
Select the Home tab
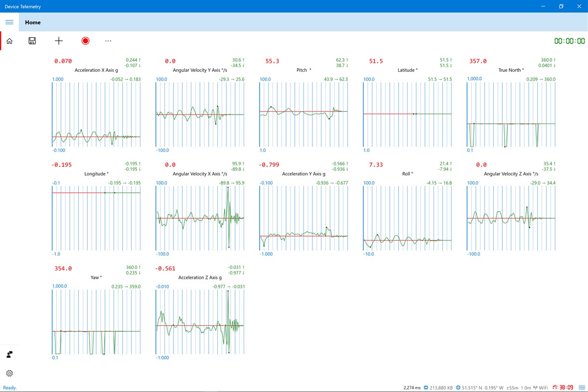(33, 22)
